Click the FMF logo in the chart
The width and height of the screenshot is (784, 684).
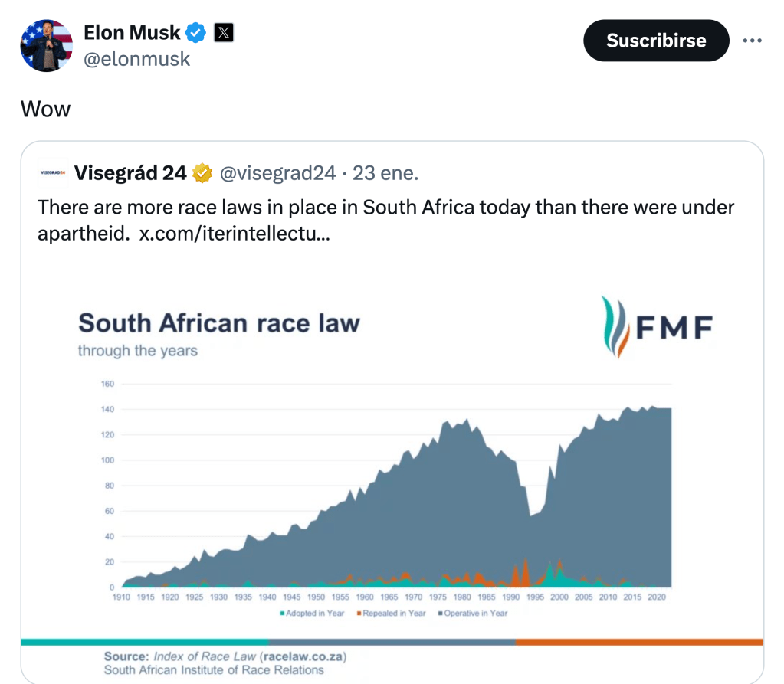[656, 328]
